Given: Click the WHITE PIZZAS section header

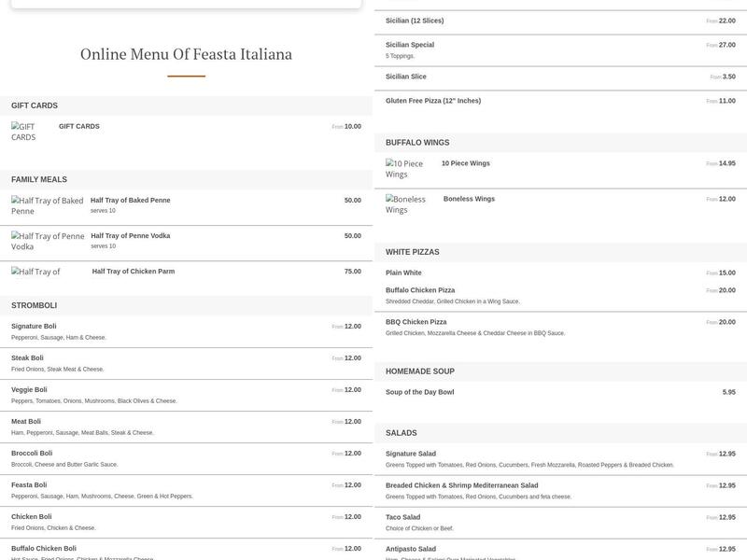Looking at the screenshot, I should [415, 251].
